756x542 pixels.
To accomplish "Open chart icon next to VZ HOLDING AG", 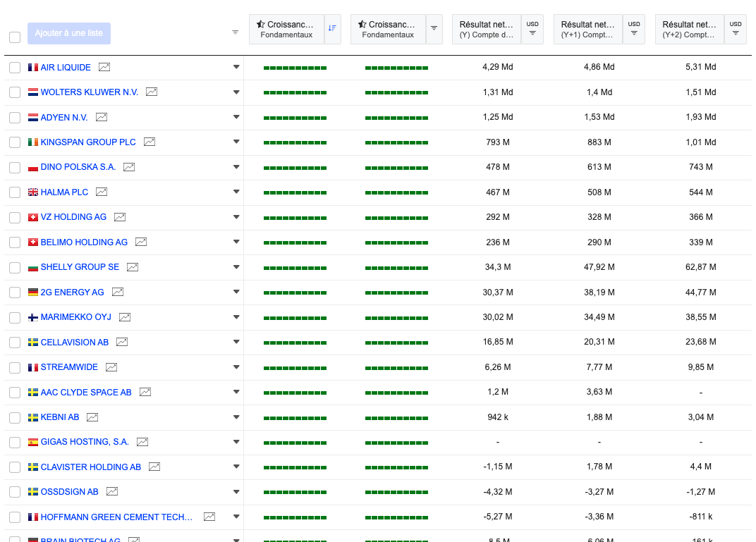I will pyautogui.click(x=120, y=217).
